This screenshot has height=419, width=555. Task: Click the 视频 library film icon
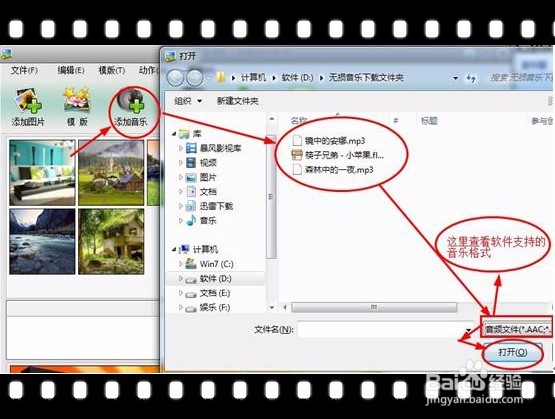[191, 162]
